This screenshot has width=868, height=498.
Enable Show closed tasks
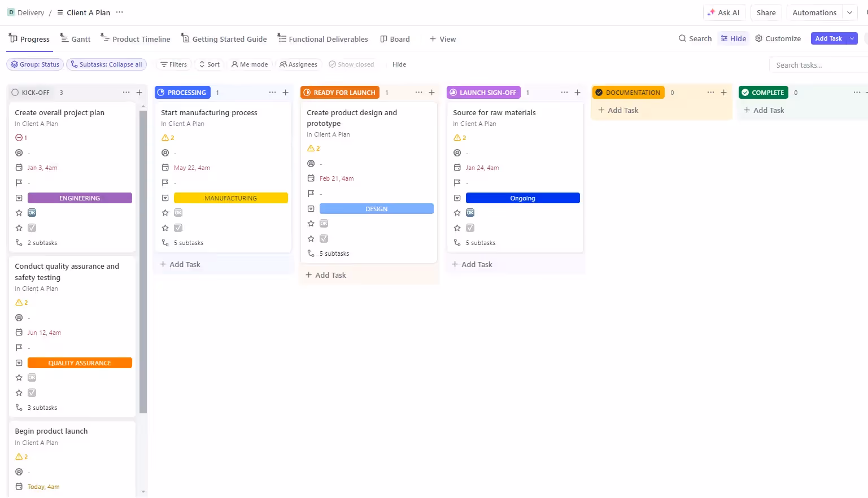tap(352, 64)
